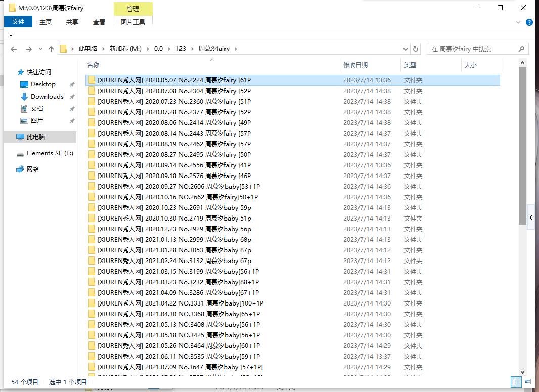Click the collapse arrow tab on right edge
539x392 pixels.
click(531, 217)
